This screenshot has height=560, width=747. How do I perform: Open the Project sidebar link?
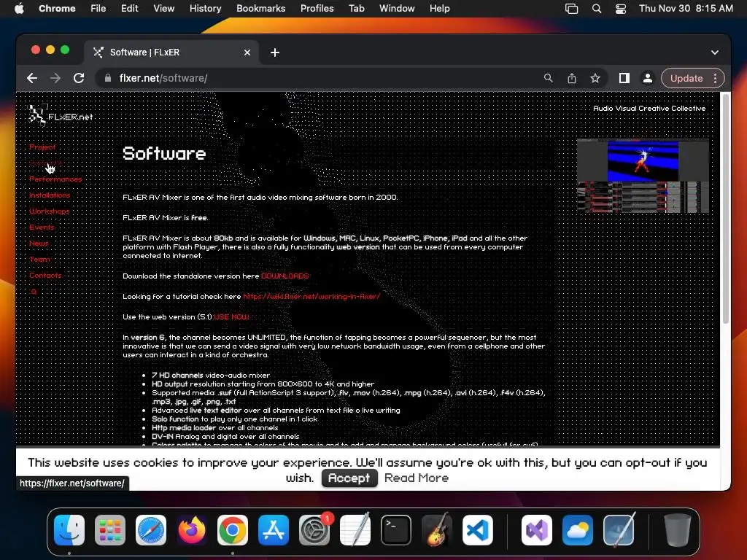42,147
